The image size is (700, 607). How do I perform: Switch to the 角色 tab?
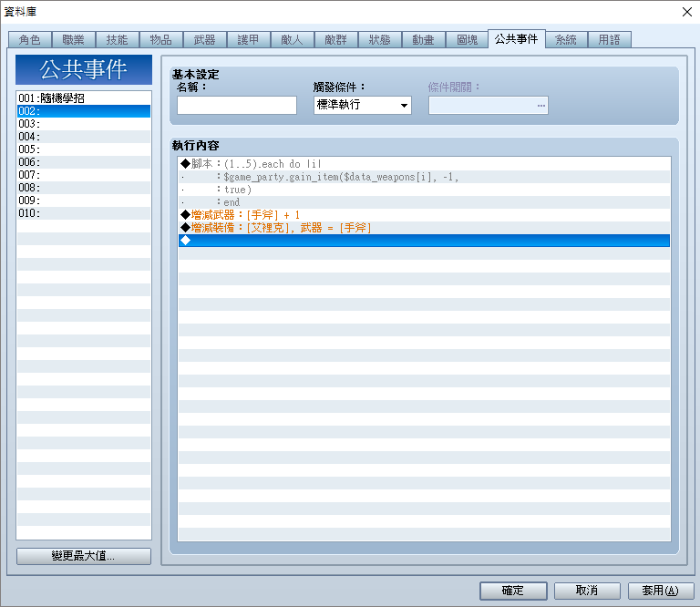(30, 40)
